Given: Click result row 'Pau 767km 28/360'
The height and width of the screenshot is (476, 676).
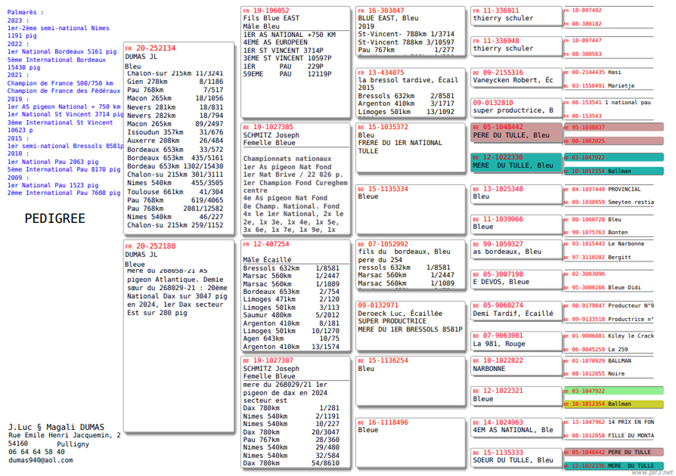Looking at the screenshot, I should coord(291,439).
